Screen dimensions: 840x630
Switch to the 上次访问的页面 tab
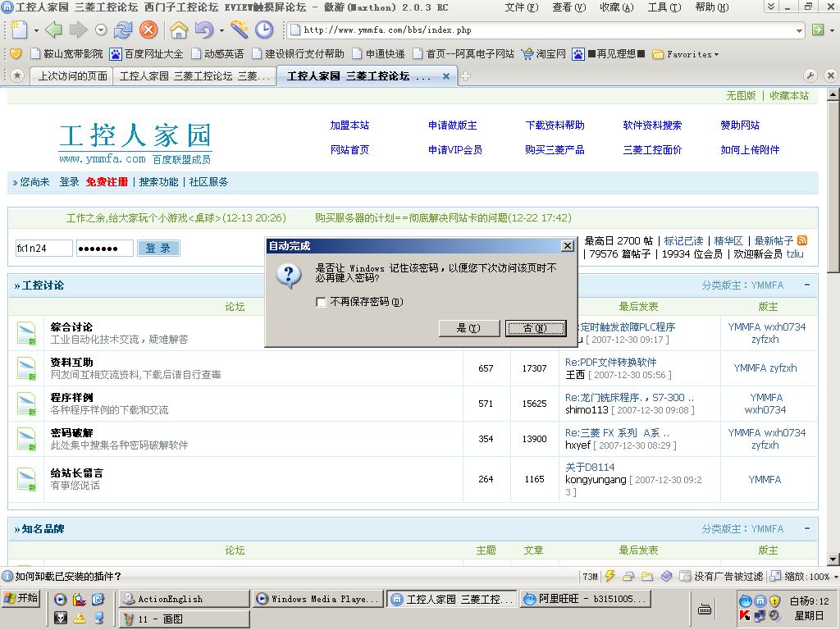pyautogui.click(x=72, y=76)
